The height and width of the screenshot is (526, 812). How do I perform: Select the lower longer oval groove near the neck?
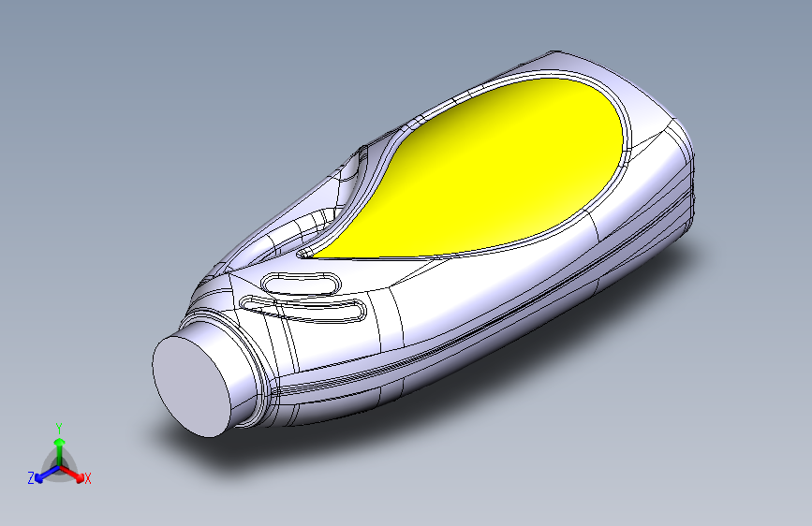coord(303,309)
